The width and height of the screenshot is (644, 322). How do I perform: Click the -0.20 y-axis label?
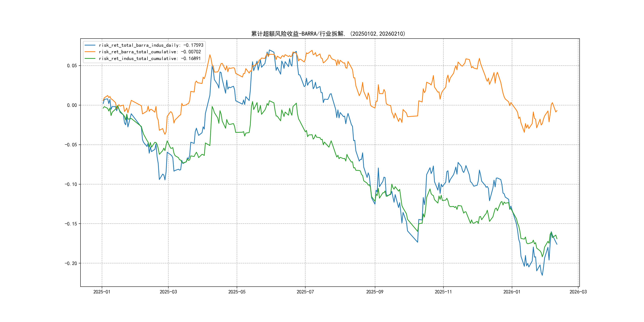point(71,263)
